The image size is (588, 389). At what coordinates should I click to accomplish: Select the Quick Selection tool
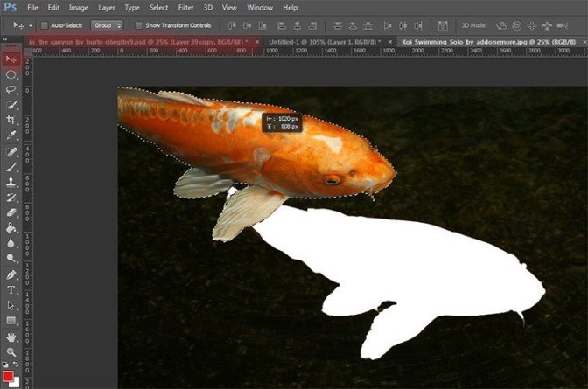point(10,105)
